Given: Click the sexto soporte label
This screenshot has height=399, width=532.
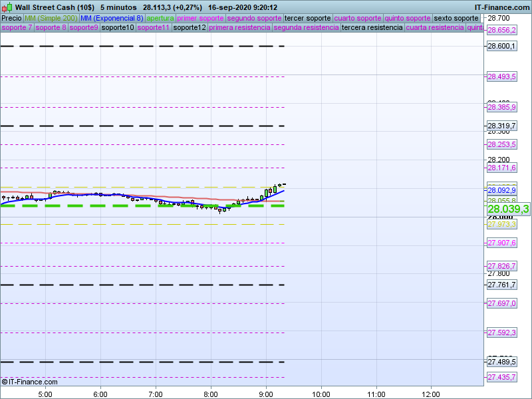Looking at the screenshot, I should tap(456, 18).
